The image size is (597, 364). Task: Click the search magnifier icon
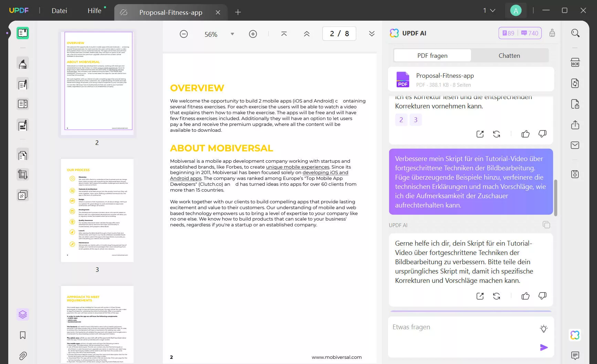tap(575, 33)
